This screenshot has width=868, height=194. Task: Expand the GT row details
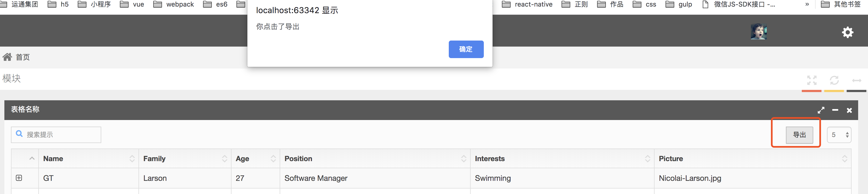[x=19, y=178]
